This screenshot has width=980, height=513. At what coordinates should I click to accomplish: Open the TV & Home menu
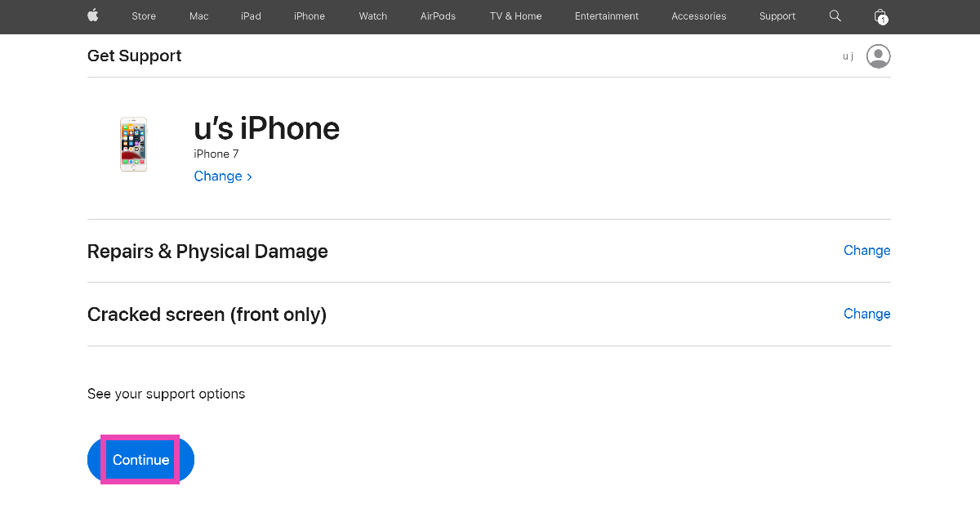click(515, 16)
